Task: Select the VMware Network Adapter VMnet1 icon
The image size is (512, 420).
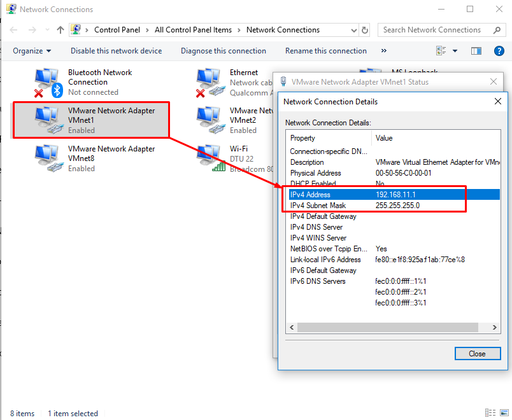Action: tap(49, 120)
